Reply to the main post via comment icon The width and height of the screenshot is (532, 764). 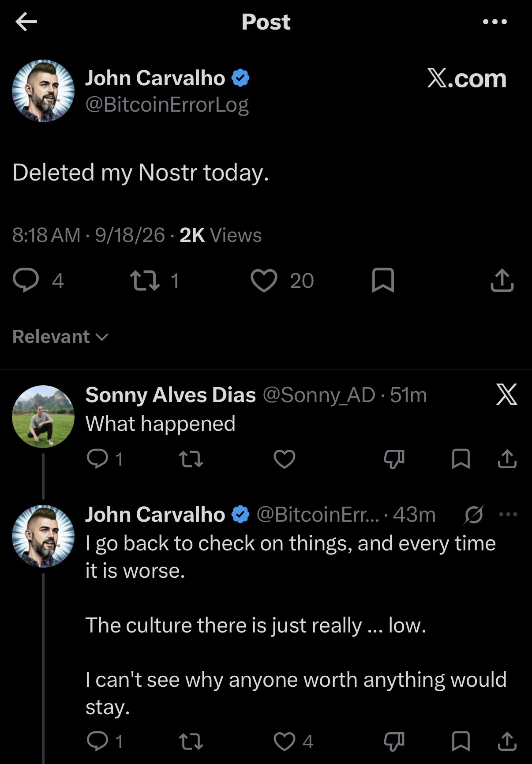[26, 281]
